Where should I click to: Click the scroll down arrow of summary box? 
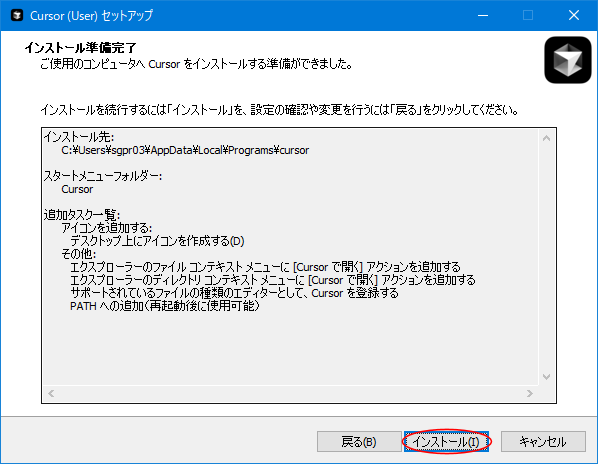[547, 377]
